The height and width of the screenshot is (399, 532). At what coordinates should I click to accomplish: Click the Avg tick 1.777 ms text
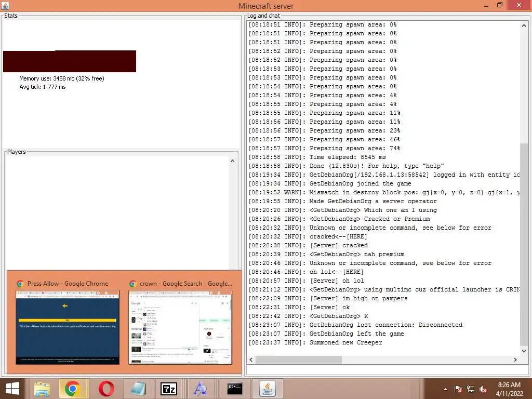(x=43, y=87)
